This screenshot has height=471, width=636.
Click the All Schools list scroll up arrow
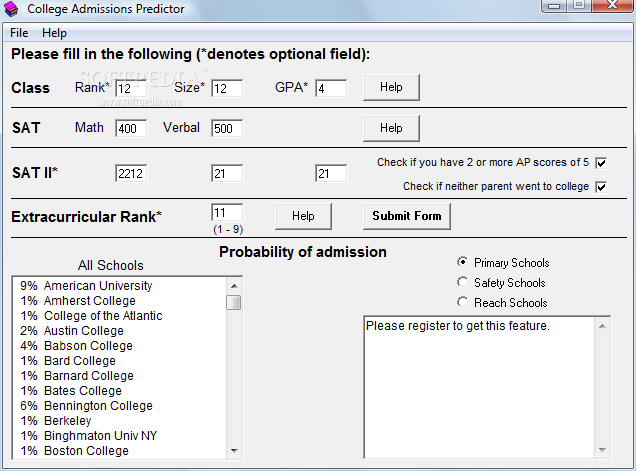[x=234, y=286]
